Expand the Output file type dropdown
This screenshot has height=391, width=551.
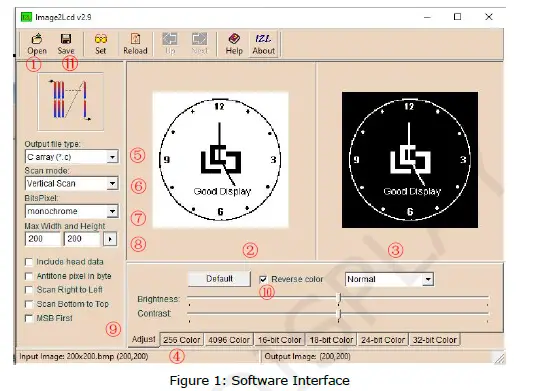click(112, 157)
